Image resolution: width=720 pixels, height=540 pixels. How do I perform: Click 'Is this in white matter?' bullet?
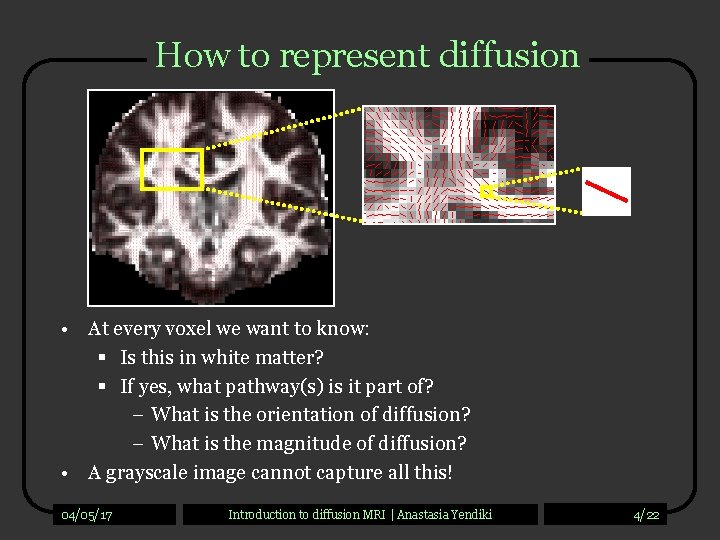(222, 358)
